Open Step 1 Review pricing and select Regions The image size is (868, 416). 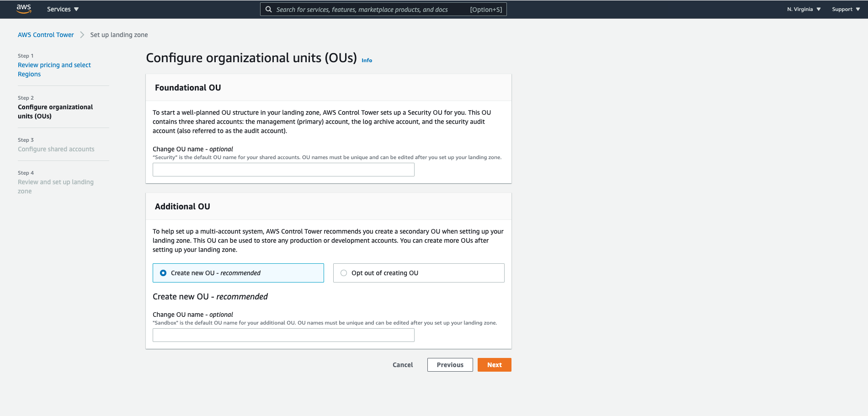pyautogui.click(x=54, y=69)
